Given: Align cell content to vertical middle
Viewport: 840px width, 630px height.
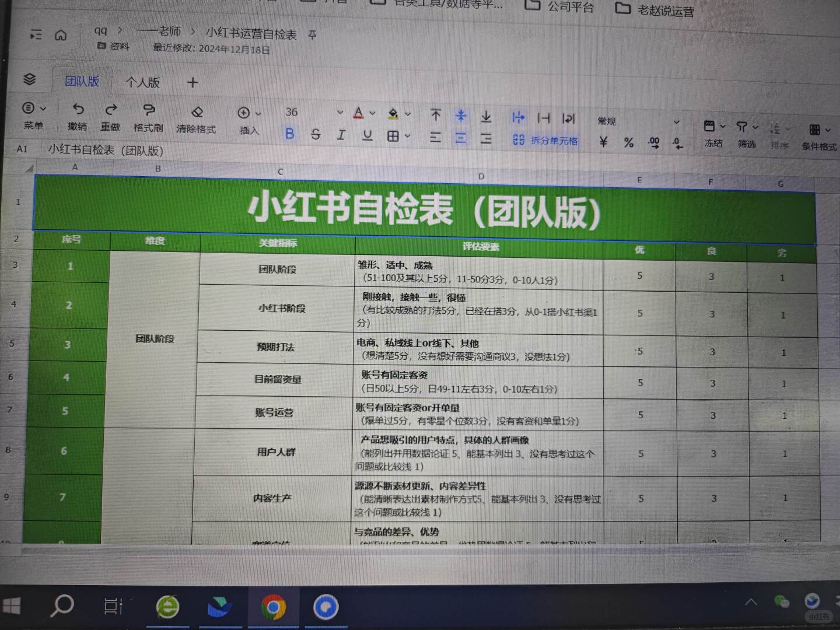Looking at the screenshot, I should tap(461, 116).
